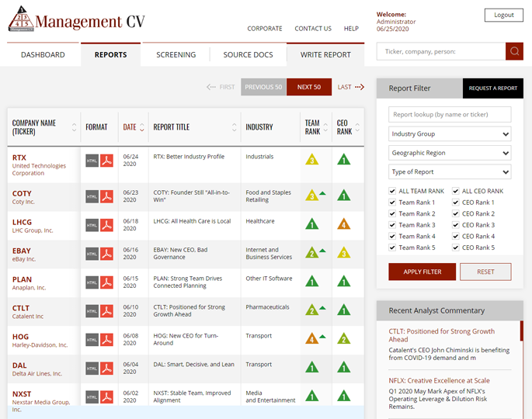532x419 pixels.
Task: Open the RTX report in HTML format
Action: point(92,161)
